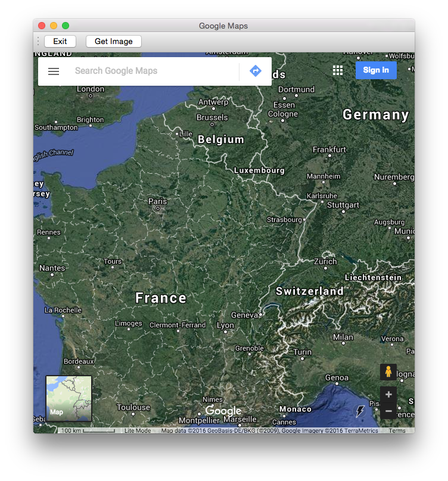Click the Verona city label
The height and width of the screenshot is (481, 448).
coord(392,339)
